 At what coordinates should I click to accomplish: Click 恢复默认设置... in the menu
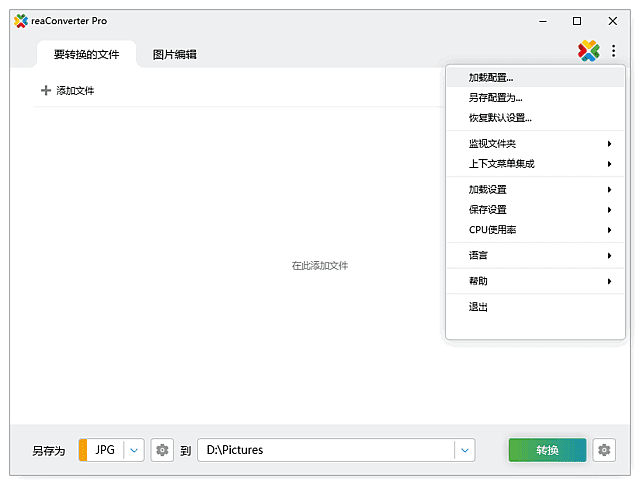pyautogui.click(x=500, y=118)
